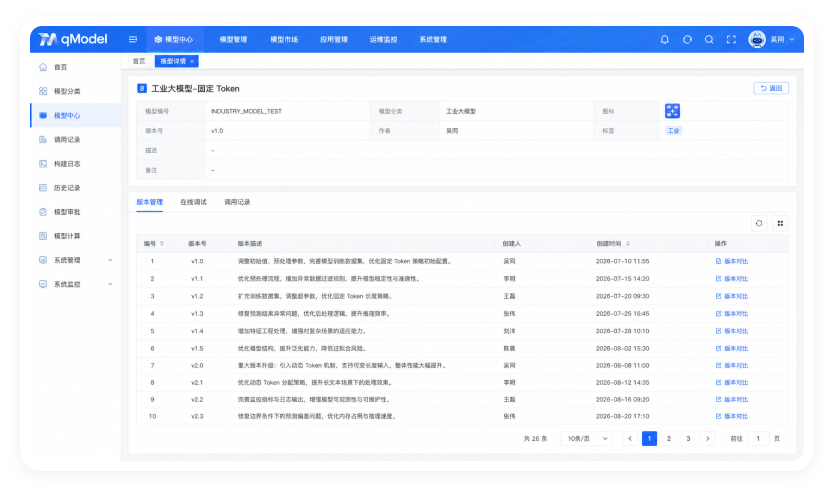Click the circular refresh icon in the top header
834x495 pixels.
click(687, 39)
